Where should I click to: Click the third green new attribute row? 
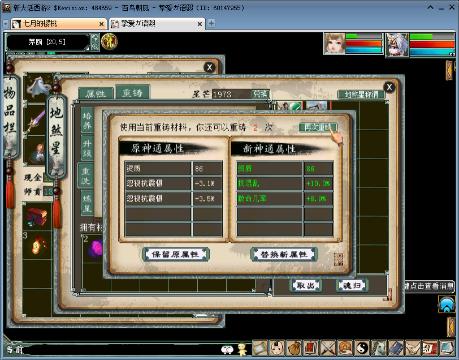pyautogui.click(x=285, y=199)
